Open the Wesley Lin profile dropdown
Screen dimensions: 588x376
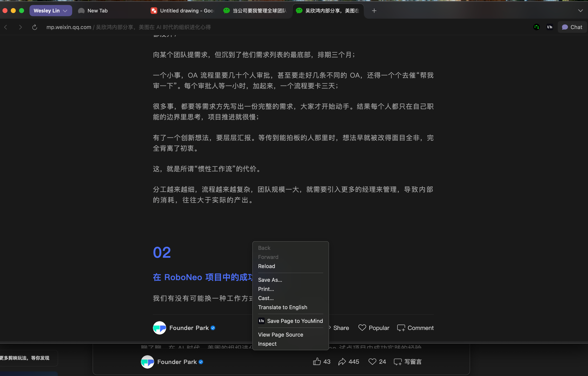[x=51, y=11]
